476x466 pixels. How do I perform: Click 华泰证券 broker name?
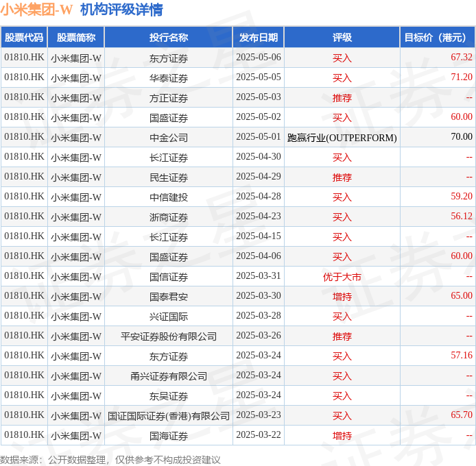point(169,78)
